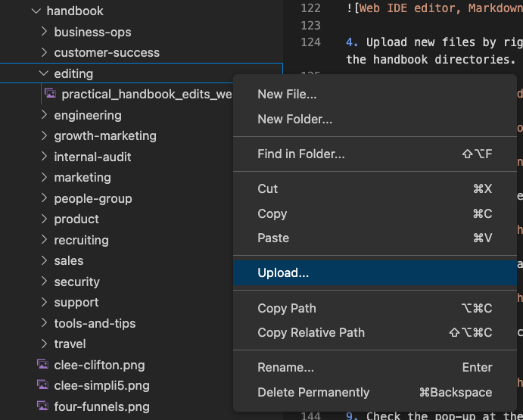
Task: Open the clee-clifton.png file
Action: [99, 366]
